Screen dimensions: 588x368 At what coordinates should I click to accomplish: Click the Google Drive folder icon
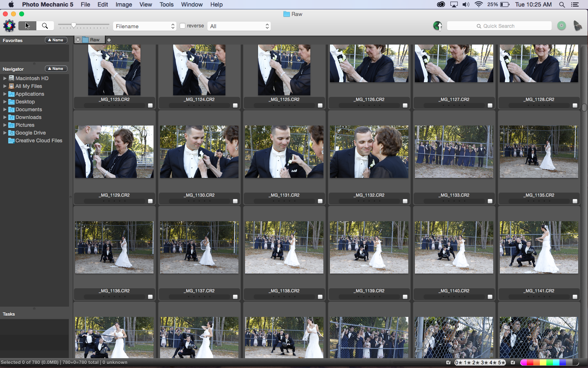(11, 133)
